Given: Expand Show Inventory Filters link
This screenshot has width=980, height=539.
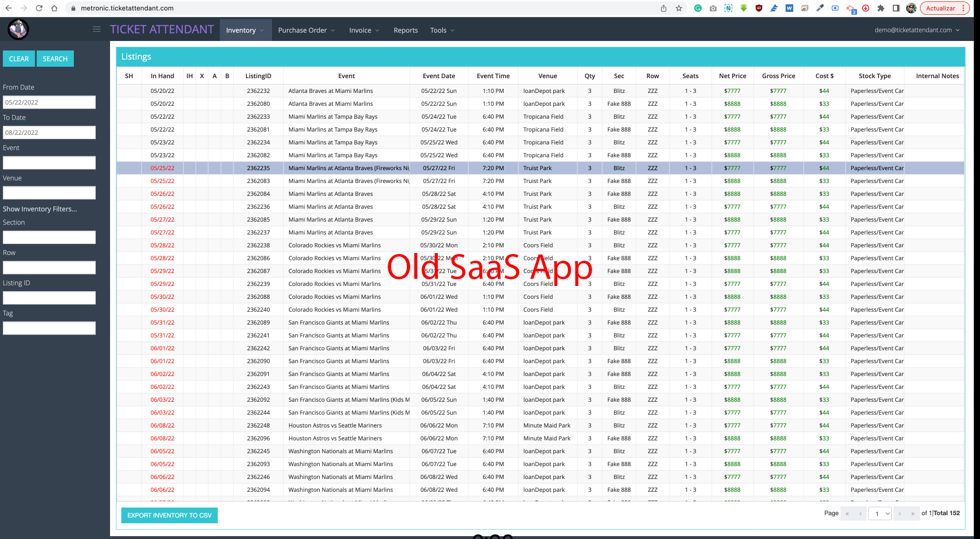Looking at the screenshot, I should [40, 209].
